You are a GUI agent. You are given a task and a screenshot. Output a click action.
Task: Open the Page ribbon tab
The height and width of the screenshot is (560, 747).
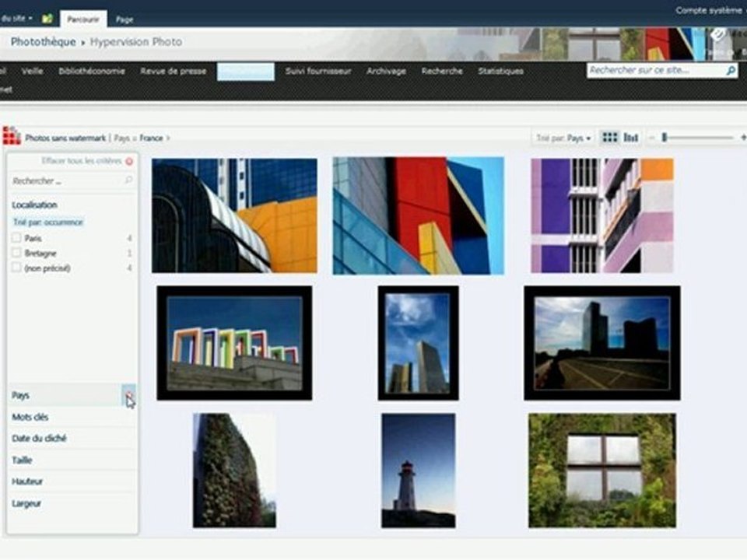[x=124, y=19]
